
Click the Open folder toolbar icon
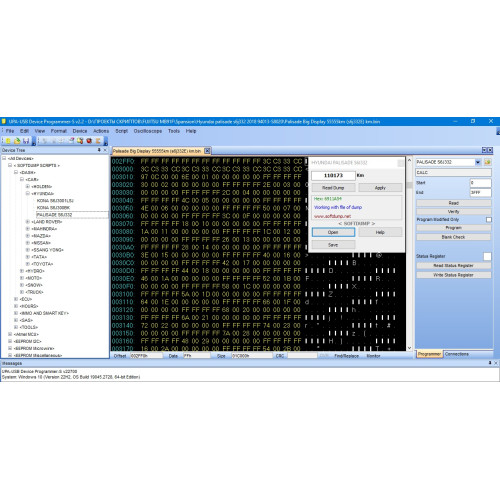point(17,141)
